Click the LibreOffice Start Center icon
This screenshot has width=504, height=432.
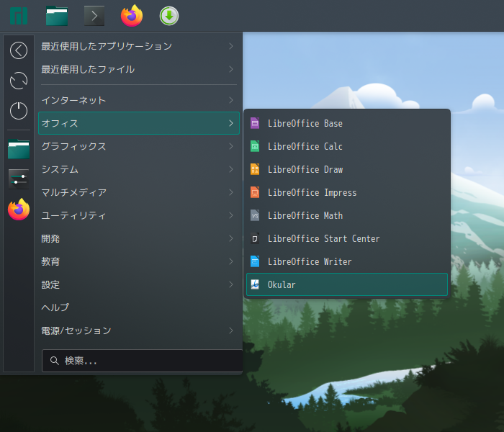tap(255, 238)
